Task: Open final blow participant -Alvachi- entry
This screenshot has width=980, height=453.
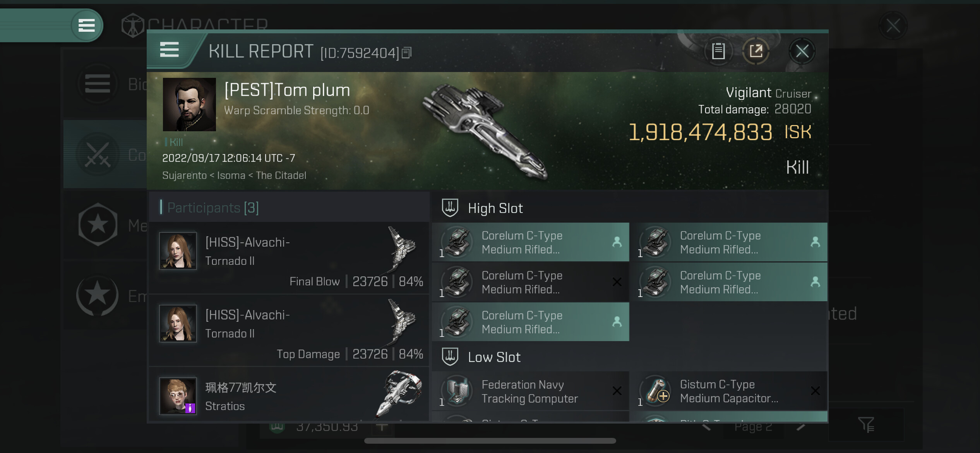Action: 289,257
